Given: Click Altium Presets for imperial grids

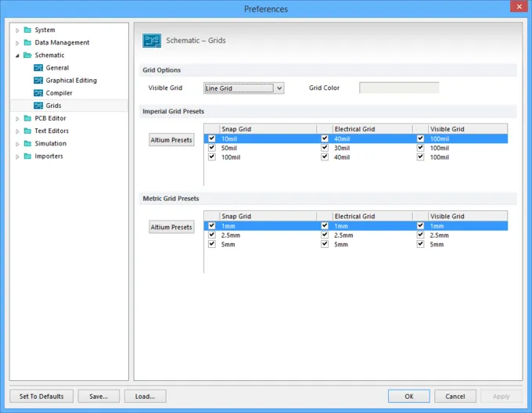Looking at the screenshot, I should (x=171, y=140).
